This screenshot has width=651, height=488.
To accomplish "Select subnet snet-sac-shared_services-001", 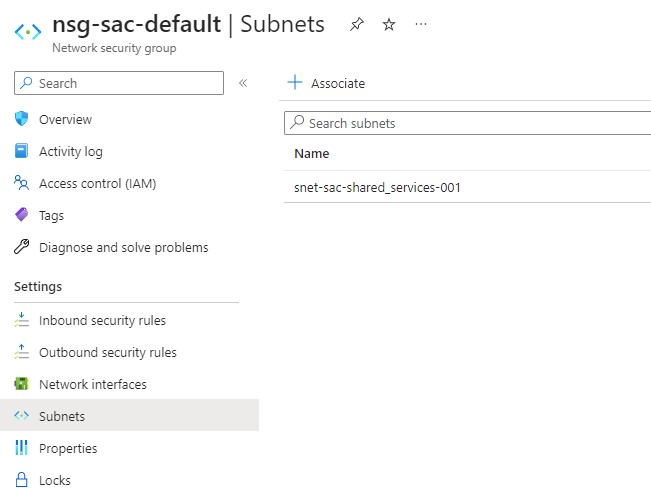I will (x=377, y=188).
